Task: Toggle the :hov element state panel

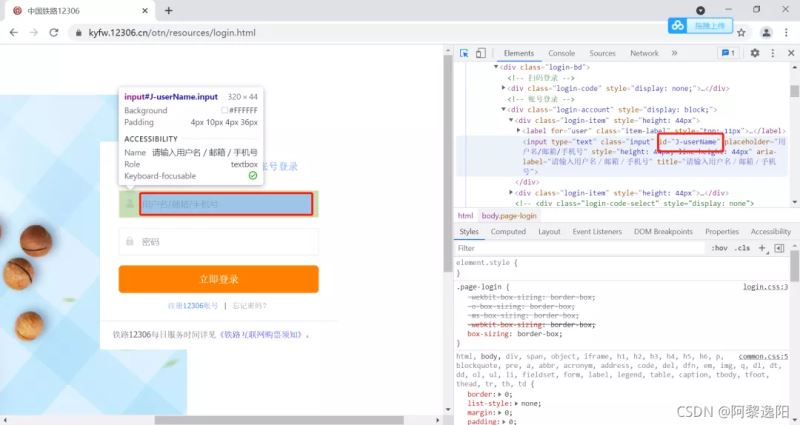Action: (718, 247)
